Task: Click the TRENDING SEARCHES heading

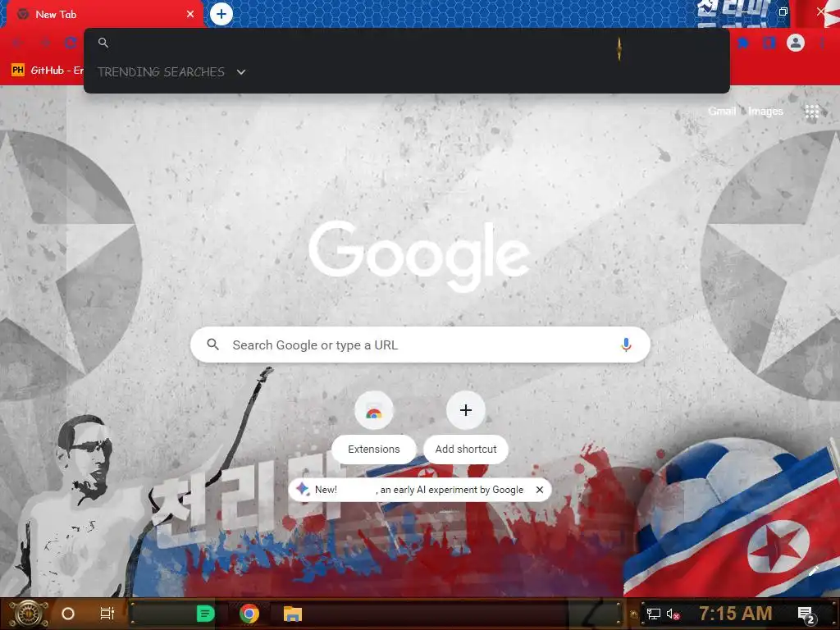Action: [x=161, y=72]
